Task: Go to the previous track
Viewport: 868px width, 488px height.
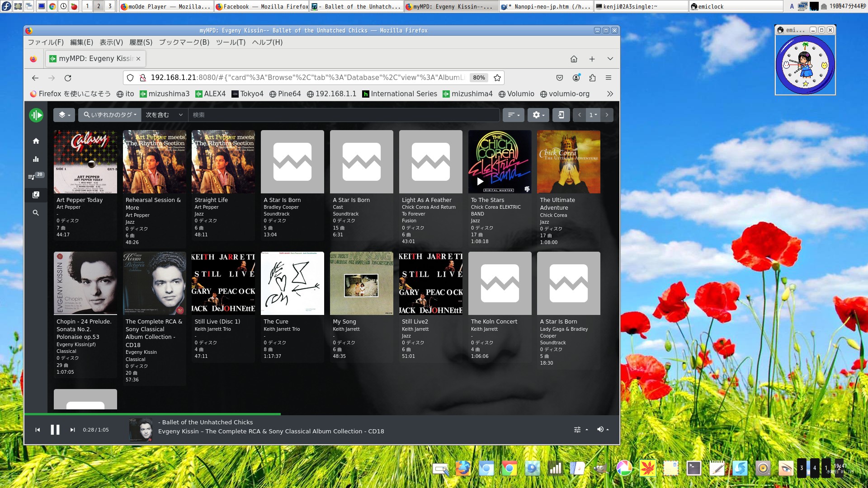Action: coord(38,430)
